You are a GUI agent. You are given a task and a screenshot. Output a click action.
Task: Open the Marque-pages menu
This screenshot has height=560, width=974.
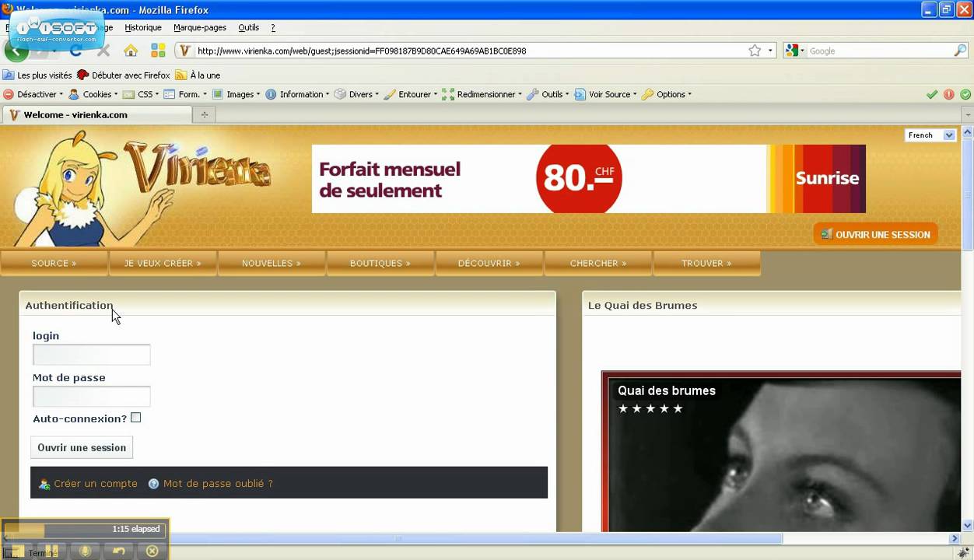(x=200, y=27)
